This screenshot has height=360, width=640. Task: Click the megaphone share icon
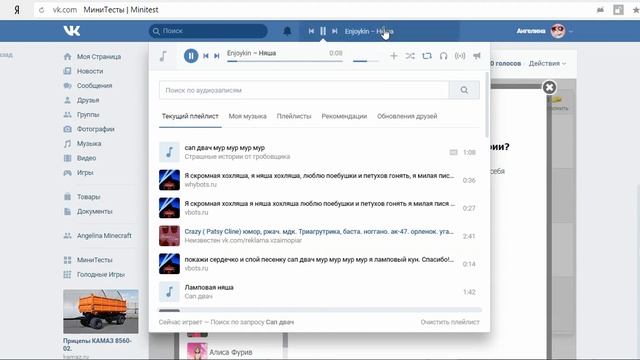click(x=477, y=56)
